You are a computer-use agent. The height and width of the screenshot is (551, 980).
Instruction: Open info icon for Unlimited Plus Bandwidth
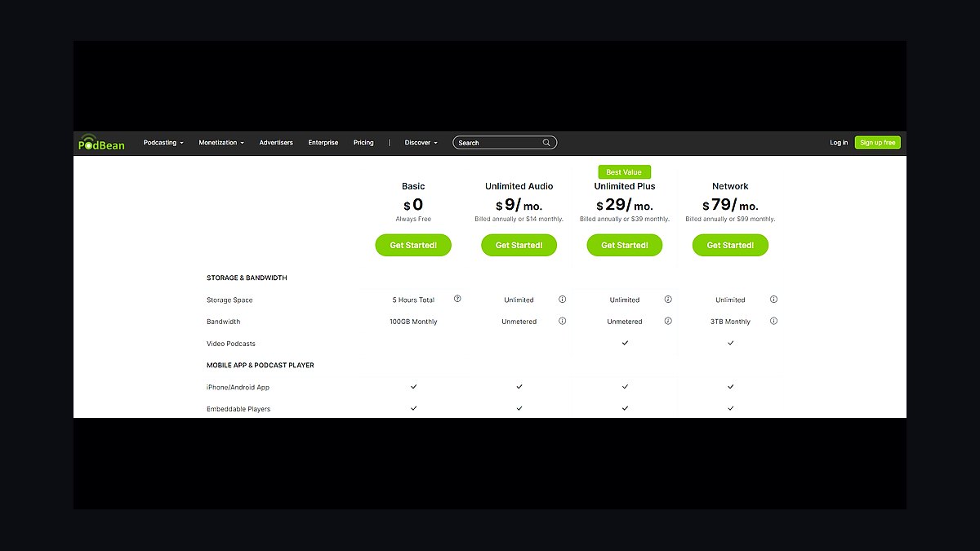(668, 321)
